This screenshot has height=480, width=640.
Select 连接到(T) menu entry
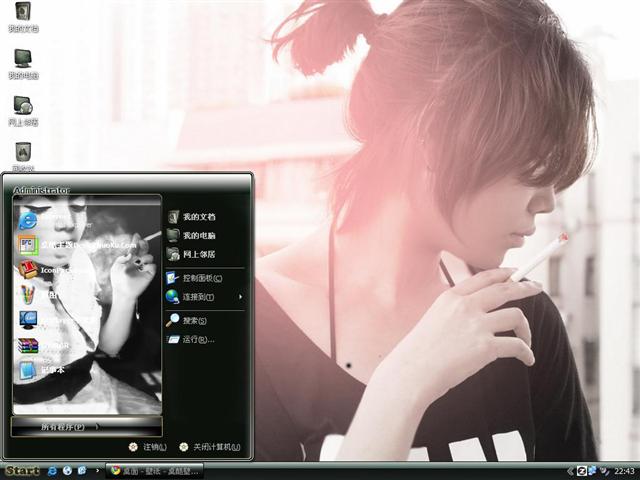click(x=204, y=297)
